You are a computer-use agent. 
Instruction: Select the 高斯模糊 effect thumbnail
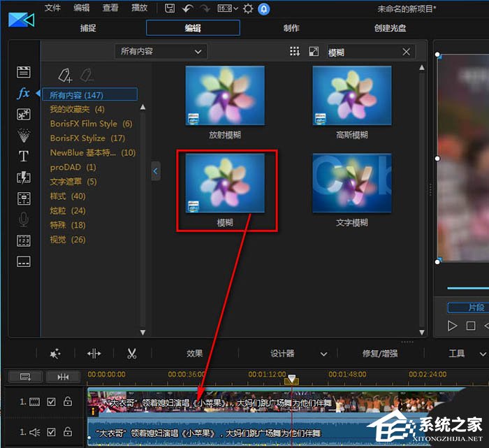[352, 96]
